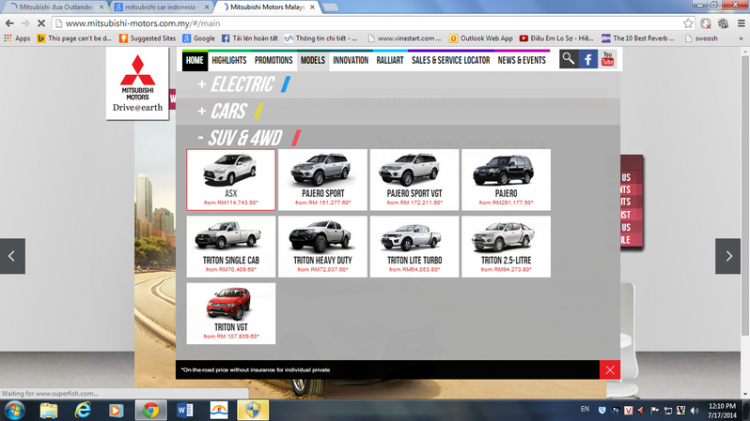Click the volume icon in system tray
This screenshot has height=421, width=750.
(695, 410)
